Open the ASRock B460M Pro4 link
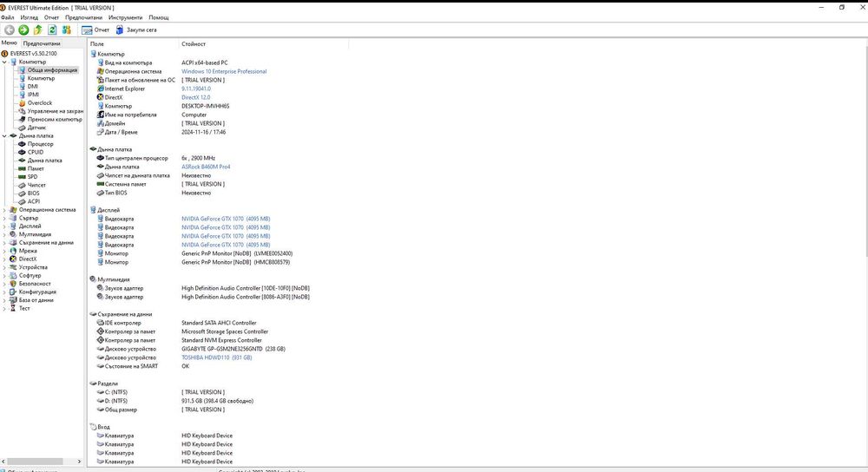Viewport: 868px width, 472px height. click(206, 167)
